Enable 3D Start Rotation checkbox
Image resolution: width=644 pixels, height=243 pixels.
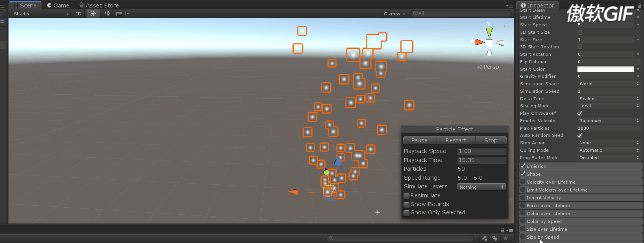(579, 47)
